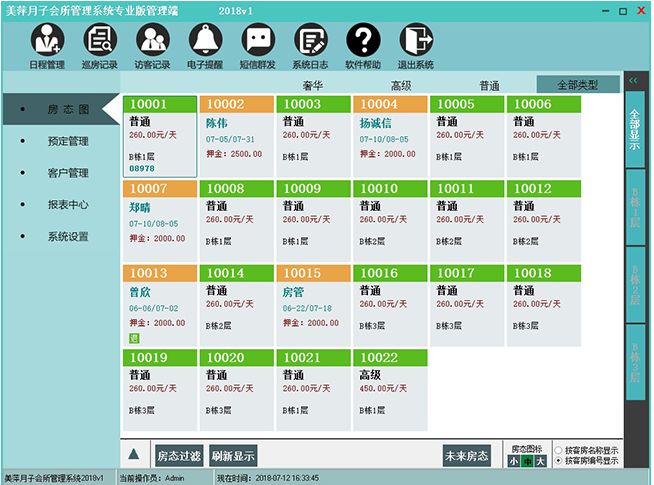Click the 当前操作员: Admin status entry
Image resolution: width=654 pixels, height=485 pixels.
coord(152,478)
